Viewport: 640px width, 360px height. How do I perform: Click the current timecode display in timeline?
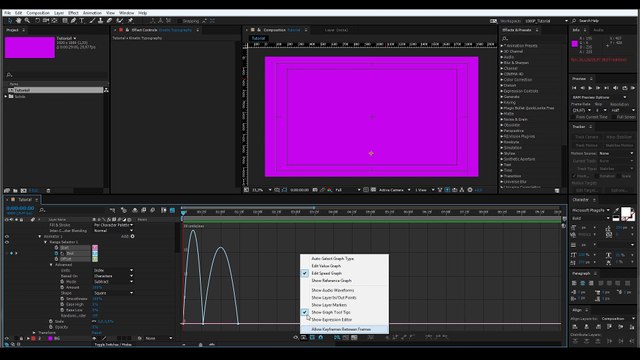point(20,208)
